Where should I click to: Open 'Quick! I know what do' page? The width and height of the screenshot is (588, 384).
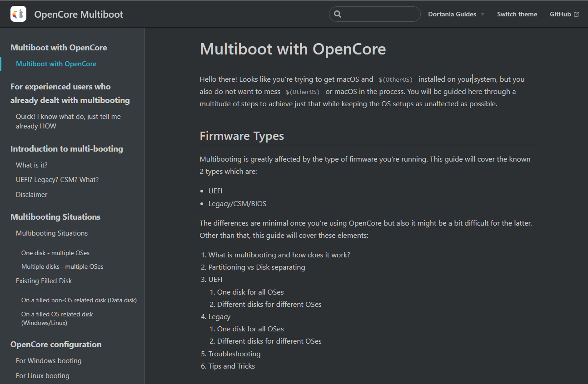click(68, 121)
